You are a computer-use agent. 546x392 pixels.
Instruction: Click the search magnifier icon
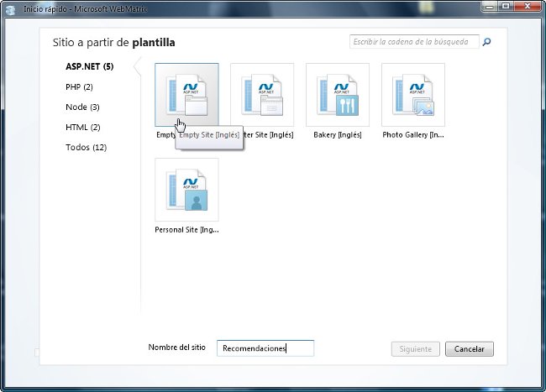pos(487,41)
